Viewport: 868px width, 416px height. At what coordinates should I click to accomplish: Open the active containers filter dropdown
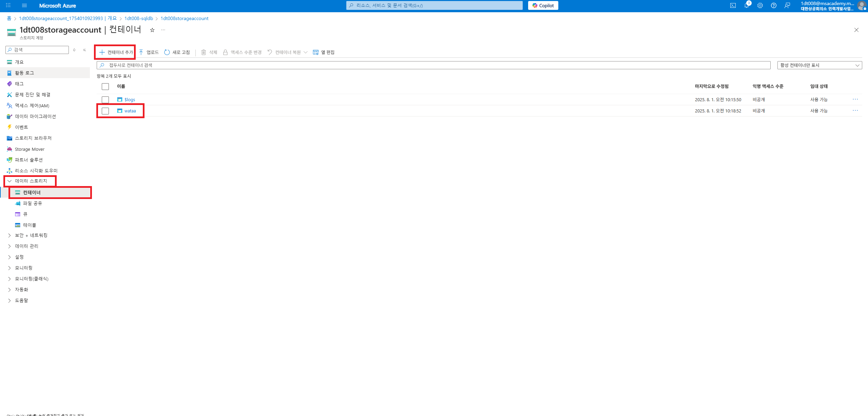coord(819,65)
